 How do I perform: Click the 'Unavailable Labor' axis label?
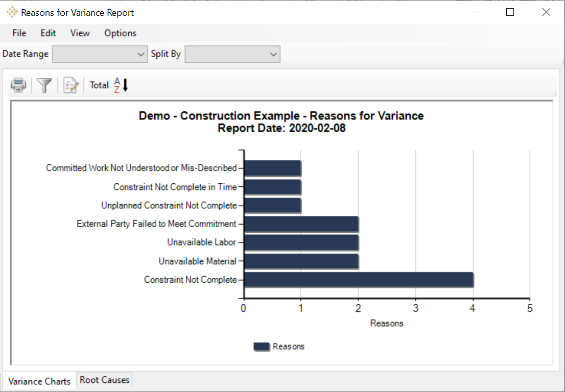click(201, 242)
